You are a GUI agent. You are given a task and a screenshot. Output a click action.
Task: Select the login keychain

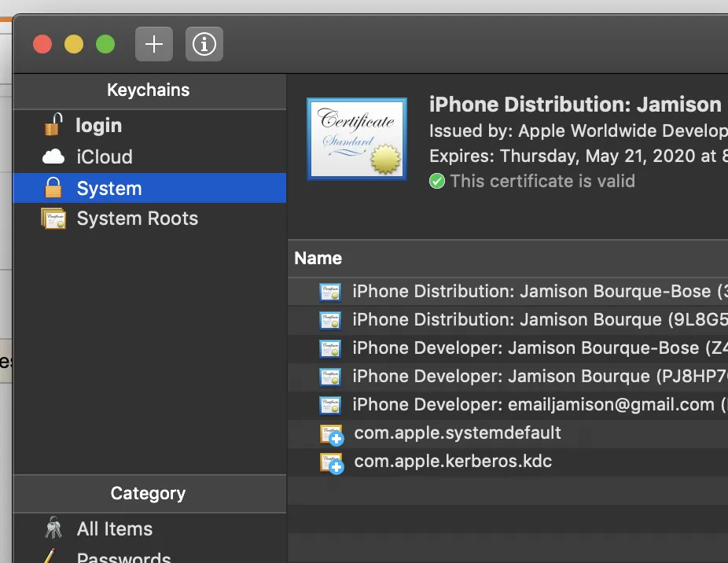[149, 126]
